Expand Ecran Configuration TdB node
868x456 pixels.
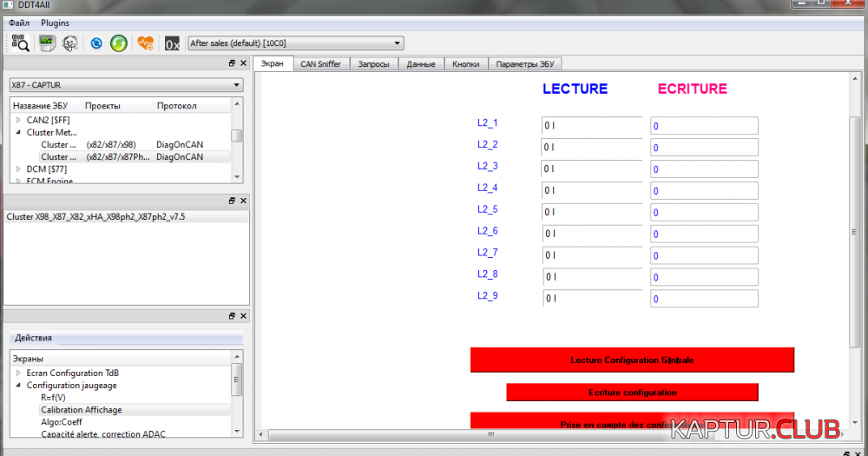point(18,373)
